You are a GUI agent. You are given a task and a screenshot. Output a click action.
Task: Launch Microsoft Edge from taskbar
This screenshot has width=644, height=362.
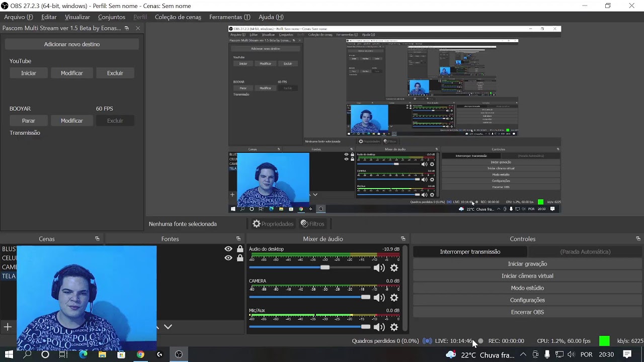tap(83, 354)
